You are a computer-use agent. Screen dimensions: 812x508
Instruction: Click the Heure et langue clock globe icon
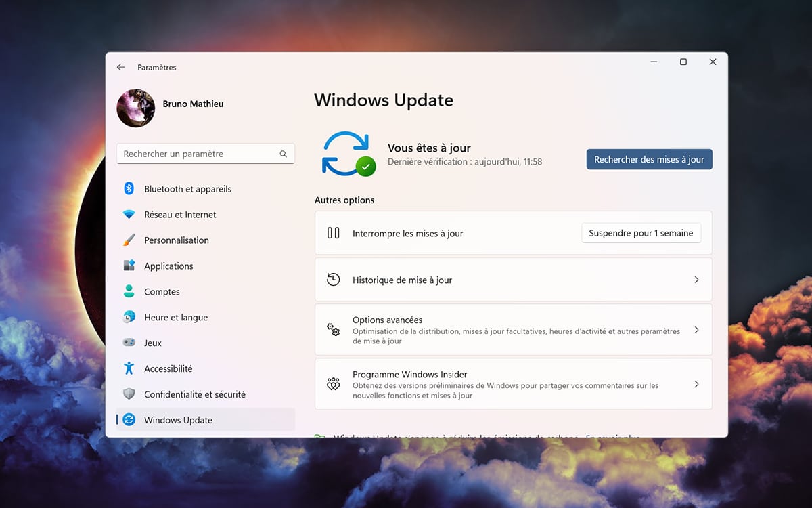coord(129,317)
